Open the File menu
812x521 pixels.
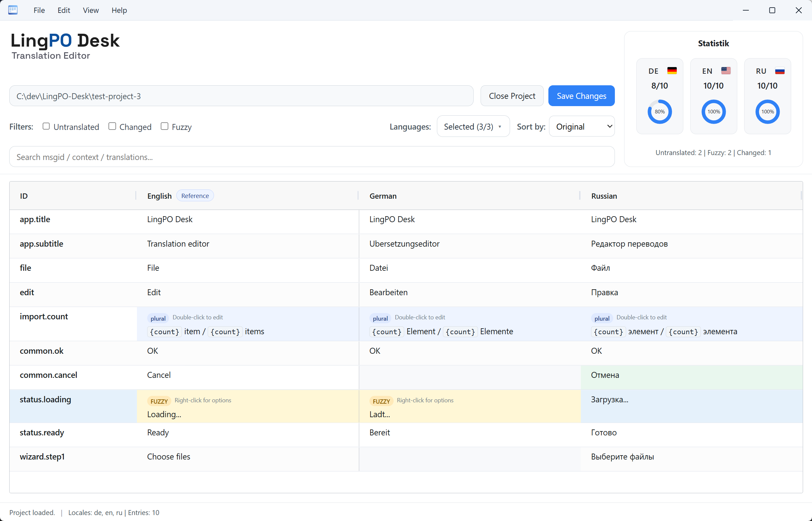coord(39,10)
